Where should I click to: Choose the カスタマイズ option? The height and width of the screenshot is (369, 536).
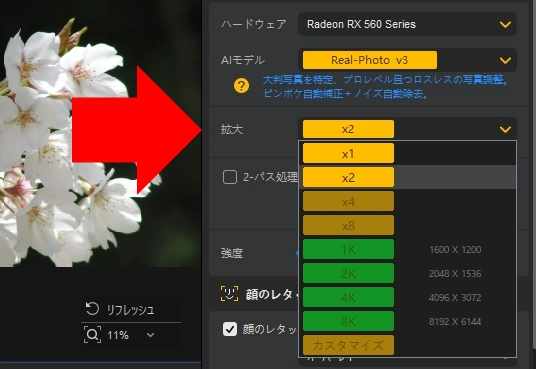click(348, 345)
